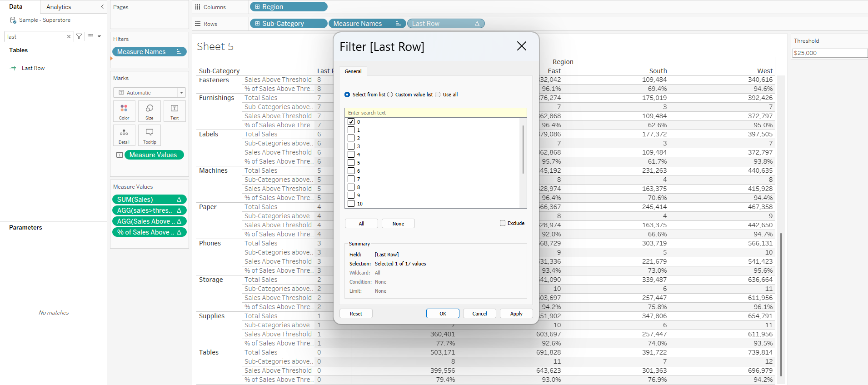Confirm the filter with OK
The height and width of the screenshot is (385, 868).
click(443, 314)
